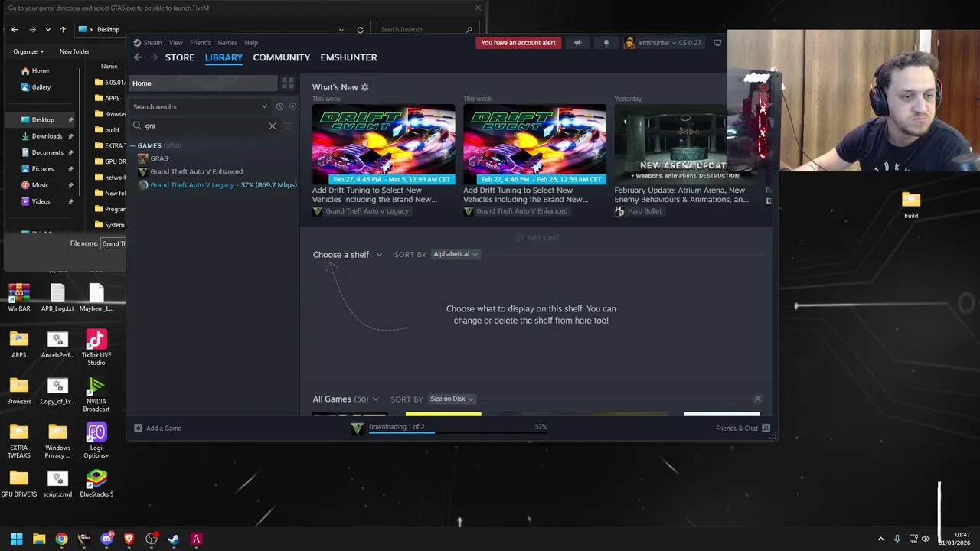Open OBS Studio from the taskbar
This screenshot has width=980, height=551.
click(152, 539)
